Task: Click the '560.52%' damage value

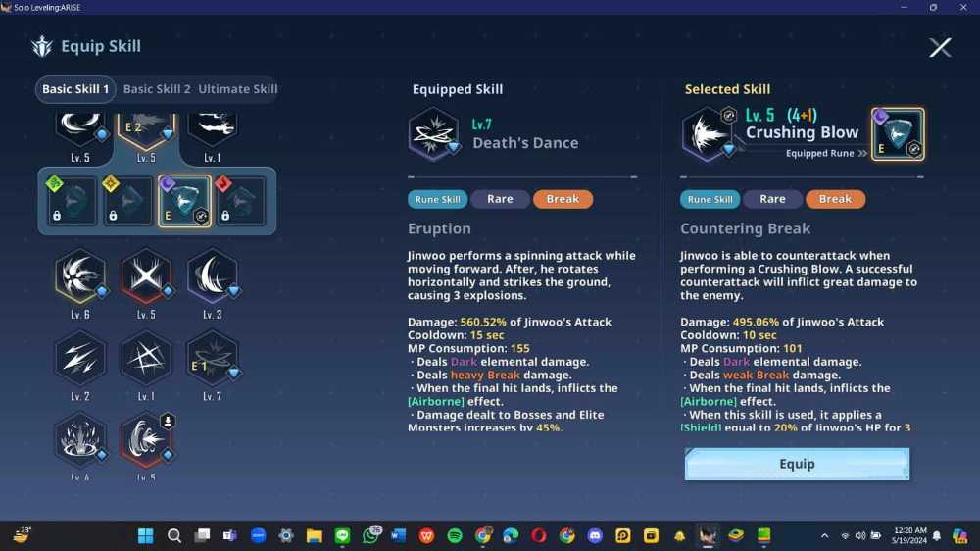Action: point(483,323)
